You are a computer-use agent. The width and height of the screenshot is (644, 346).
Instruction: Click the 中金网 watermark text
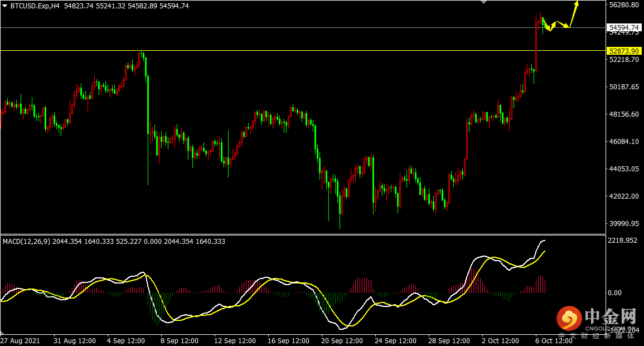[611, 316]
